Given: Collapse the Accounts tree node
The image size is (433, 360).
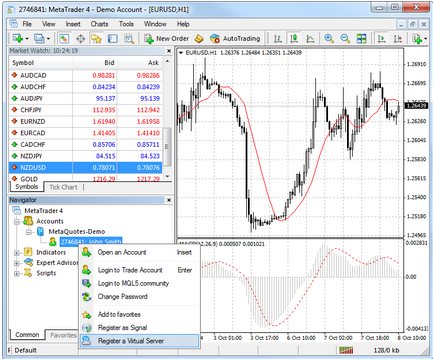Looking at the screenshot, I should (x=17, y=221).
